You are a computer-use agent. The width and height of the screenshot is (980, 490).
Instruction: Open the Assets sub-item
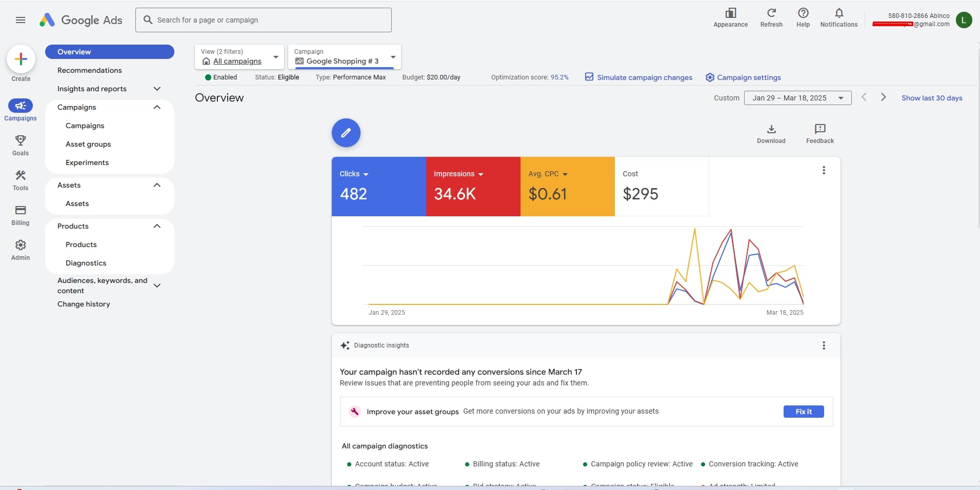[77, 203]
